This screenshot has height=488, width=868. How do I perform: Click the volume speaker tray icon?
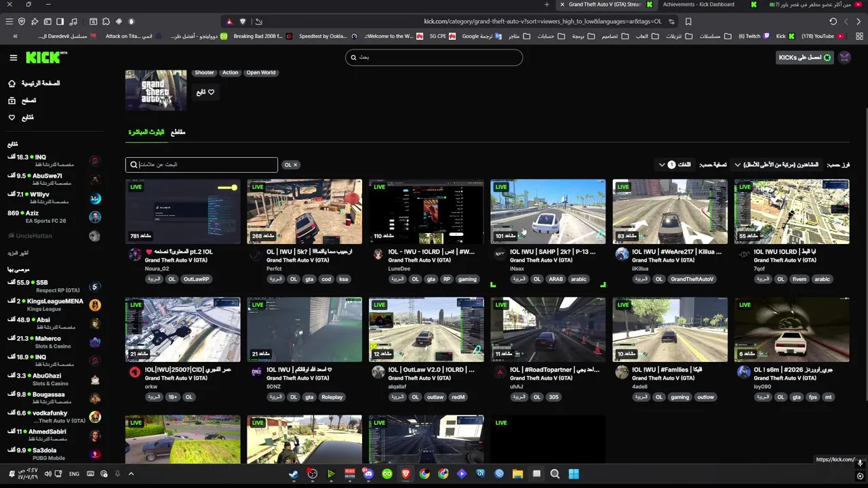[x=47, y=474]
